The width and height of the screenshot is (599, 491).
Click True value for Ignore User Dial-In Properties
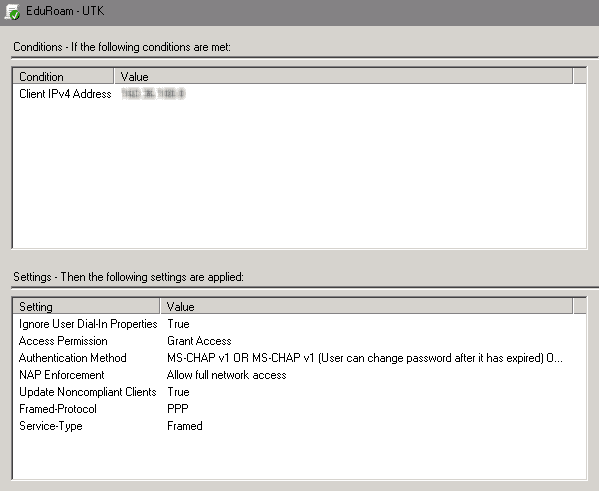(x=178, y=324)
